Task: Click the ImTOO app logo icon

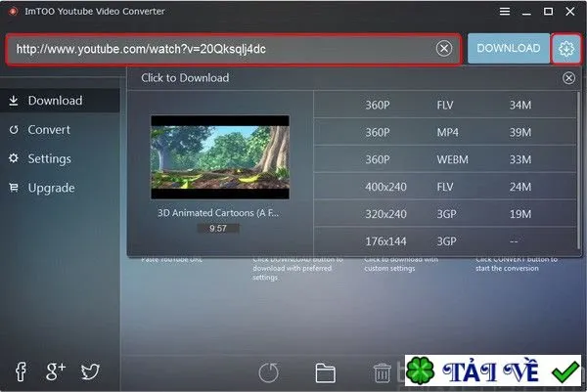Action: pos(13,12)
